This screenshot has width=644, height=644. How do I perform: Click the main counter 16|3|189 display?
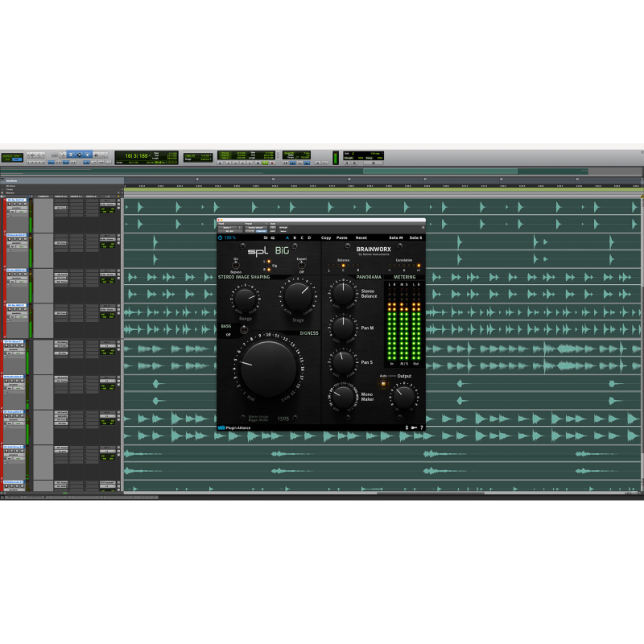(x=137, y=156)
